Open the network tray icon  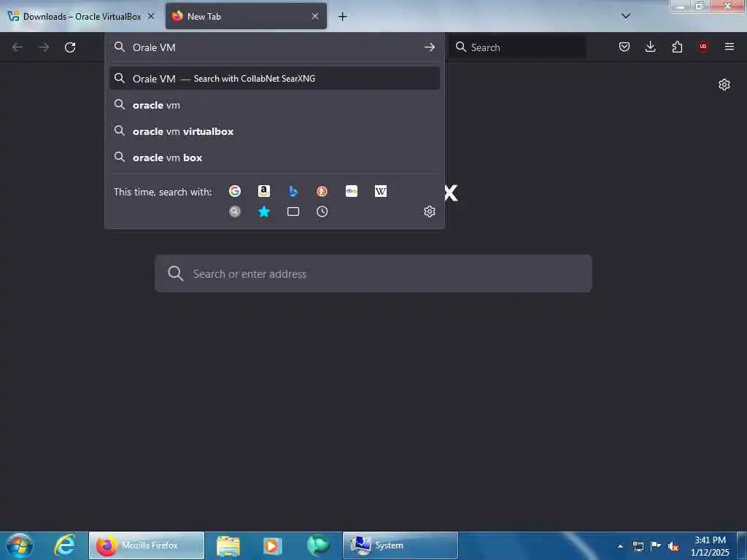[638, 546]
